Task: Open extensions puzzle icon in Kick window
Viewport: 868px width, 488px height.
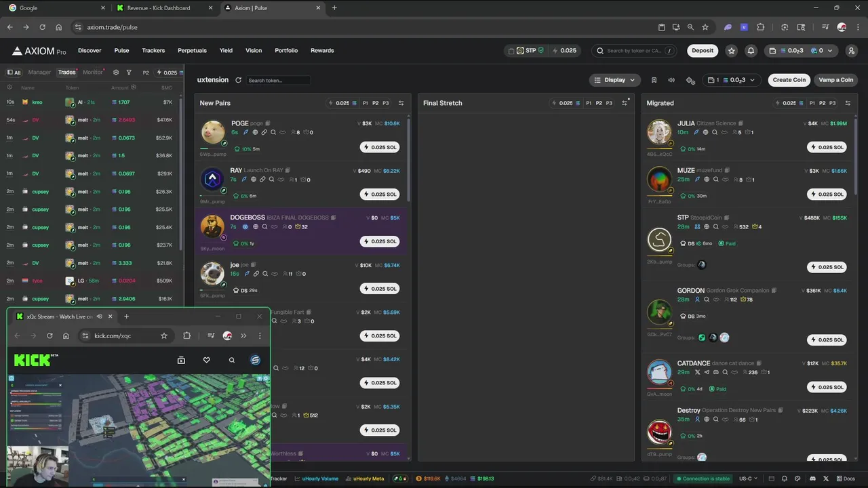Action: 187,335
